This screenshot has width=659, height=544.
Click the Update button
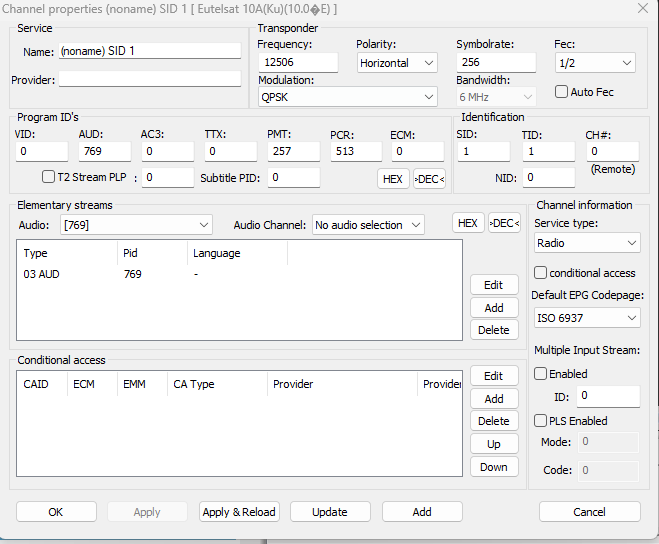330,512
